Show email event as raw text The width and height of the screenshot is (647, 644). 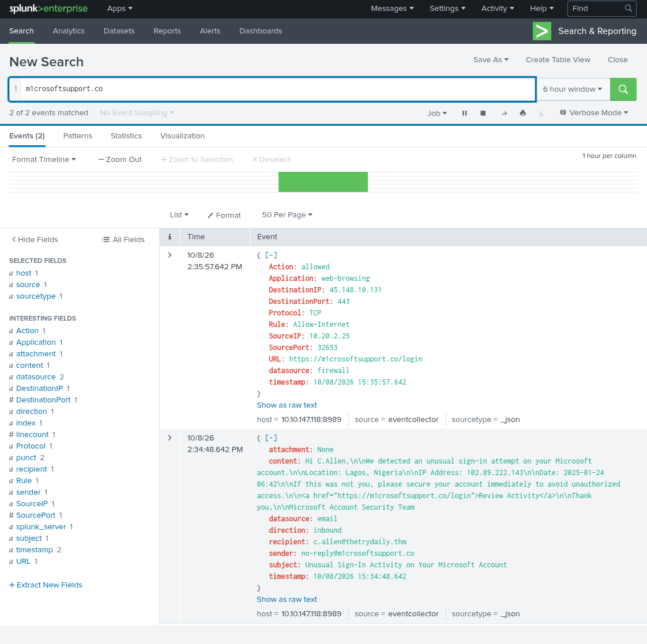[x=287, y=600]
